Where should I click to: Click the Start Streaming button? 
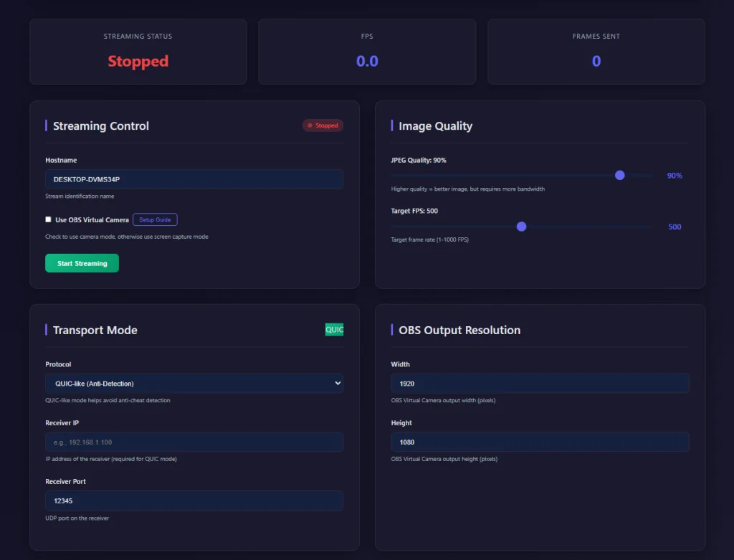click(x=82, y=263)
